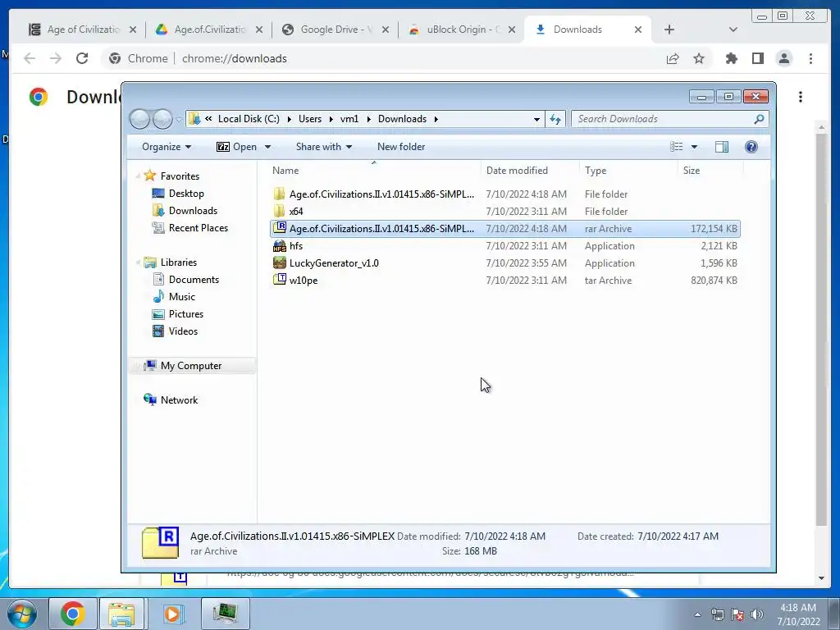Viewport: 840px width, 630px height.
Task: Open the Windows Start menu
Action: click(x=21, y=614)
